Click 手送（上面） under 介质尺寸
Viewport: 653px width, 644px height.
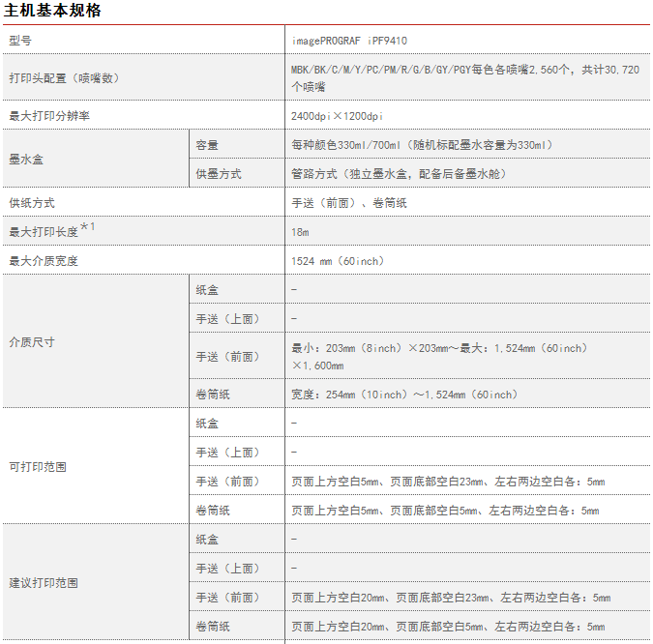point(227,319)
